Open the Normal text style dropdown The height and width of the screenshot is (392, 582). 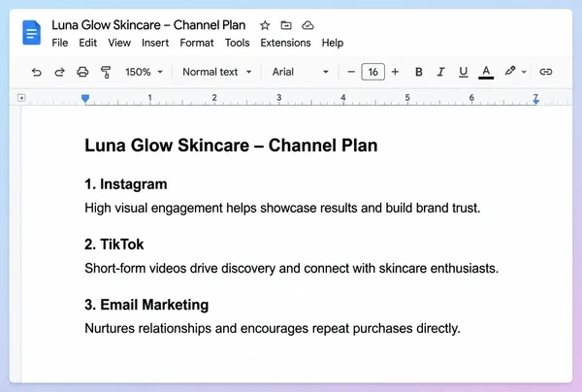click(216, 72)
